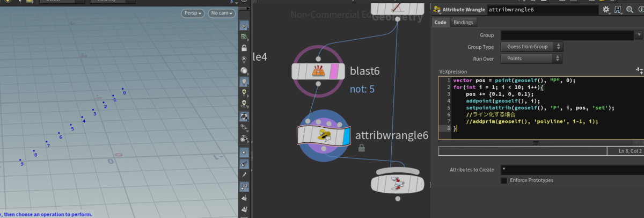Click the attribwrangle6 node name label
The image size is (644, 218).
(392, 135)
